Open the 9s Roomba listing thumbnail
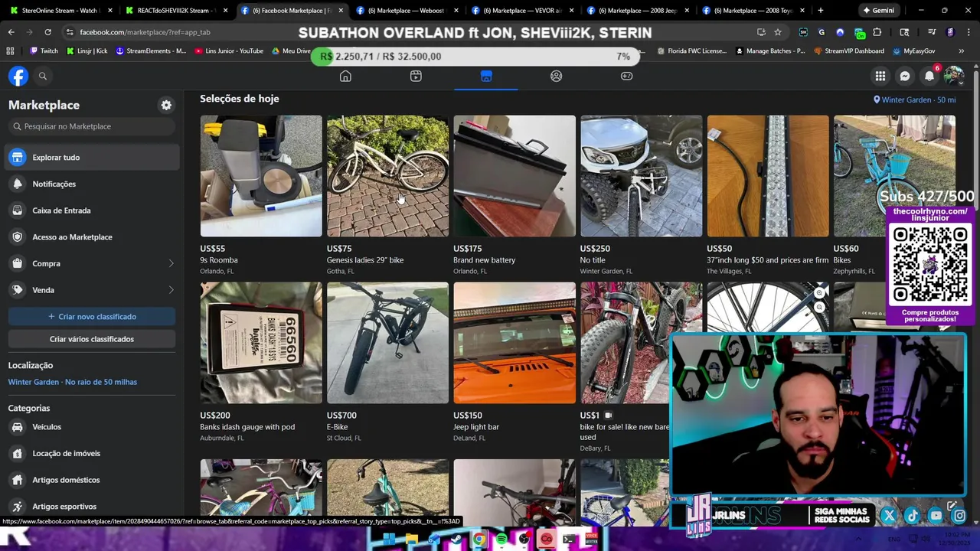 tap(261, 176)
